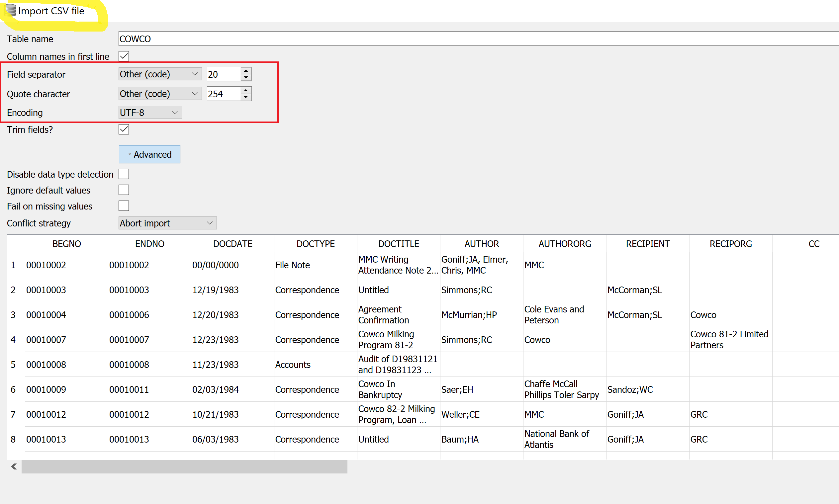Increase Field separator code using up arrow
This screenshot has width=839, height=504.
246,71
